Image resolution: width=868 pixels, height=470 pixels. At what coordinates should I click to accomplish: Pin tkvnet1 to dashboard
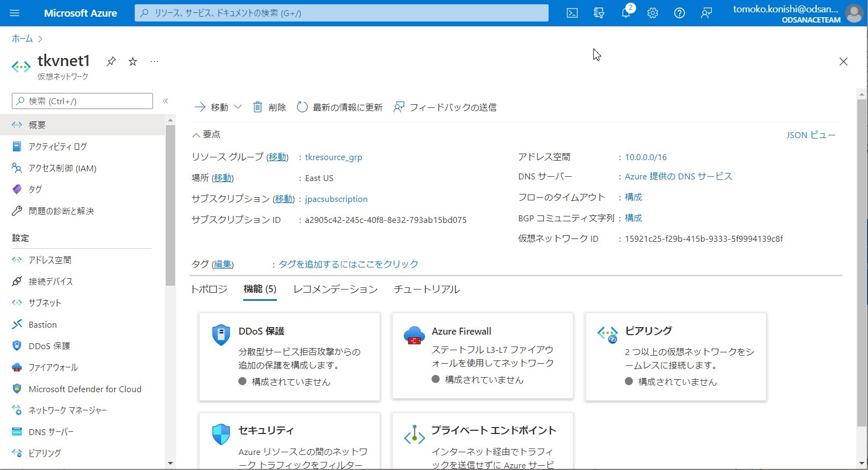[111, 61]
